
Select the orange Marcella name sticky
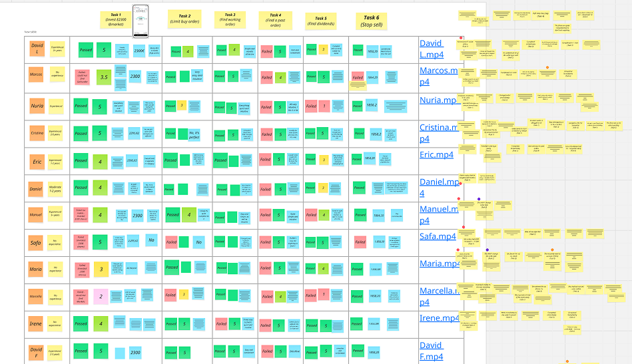tap(35, 296)
